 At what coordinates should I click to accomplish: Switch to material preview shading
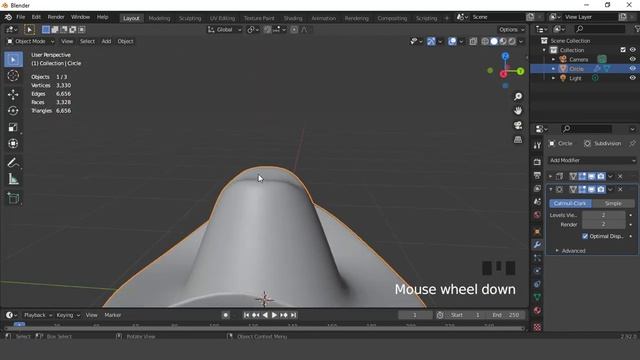[x=503, y=41]
